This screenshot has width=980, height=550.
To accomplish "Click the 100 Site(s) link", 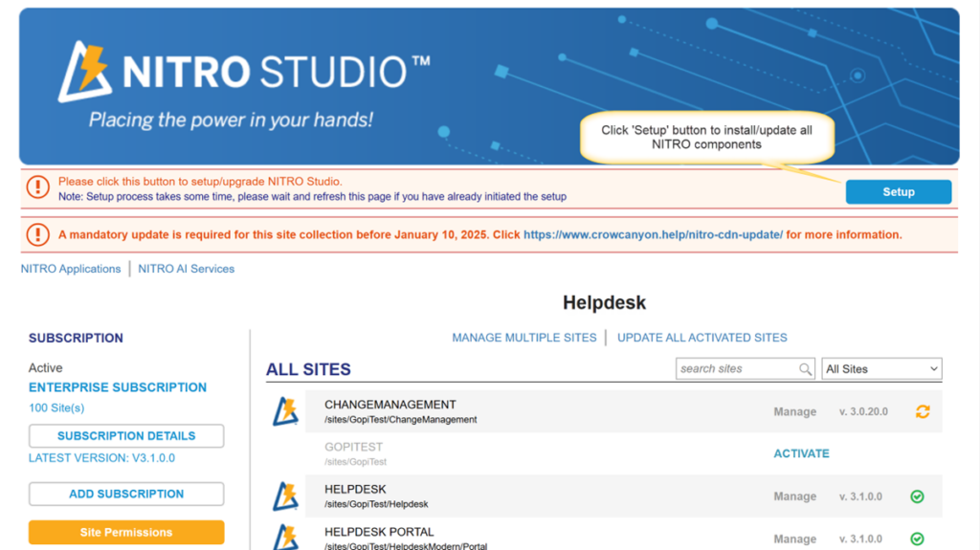I will (56, 408).
